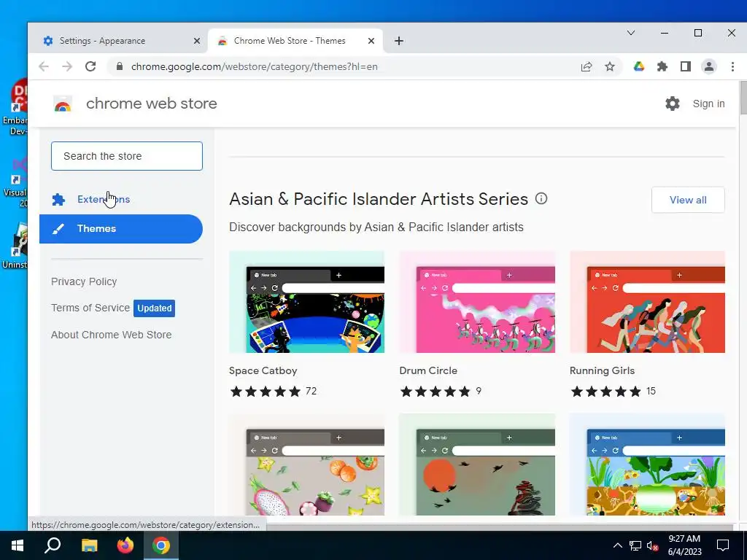
Task: Open File Explorer from taskbar
Action: click(89, 545)
